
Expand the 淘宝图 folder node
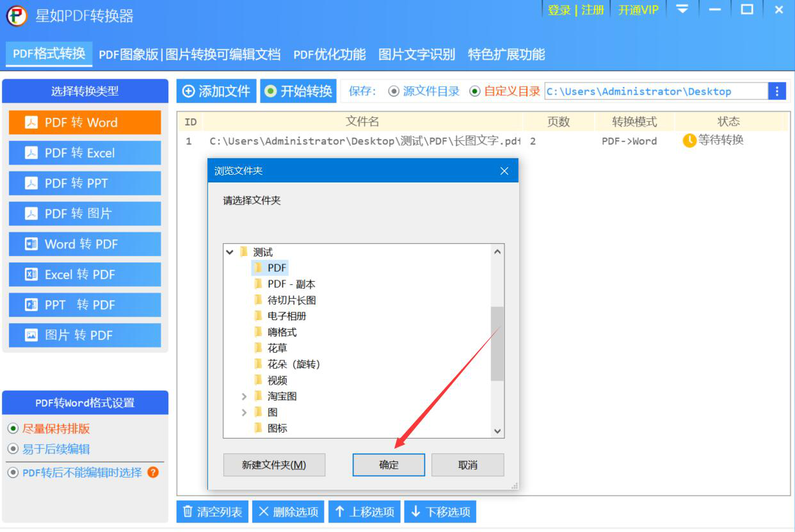point(244,396)
